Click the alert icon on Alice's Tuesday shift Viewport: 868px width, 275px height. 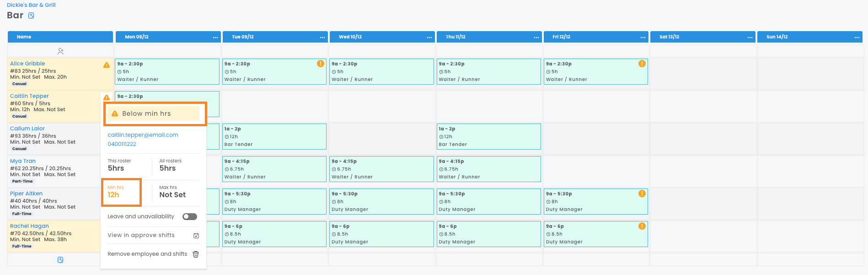[321, 64]
